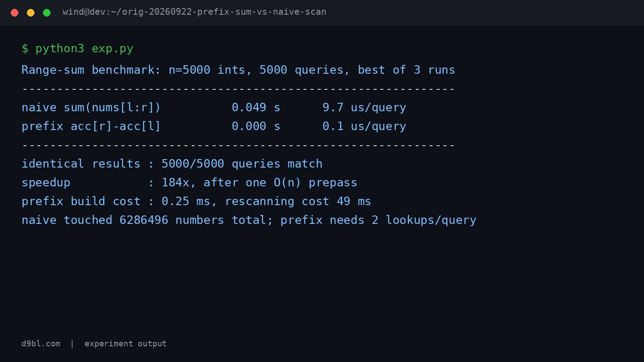The height and width of the screenshot is (362, 644).
Task: Click the 'Range-sum benchmark' header line
Action: (x=238, y=70)
